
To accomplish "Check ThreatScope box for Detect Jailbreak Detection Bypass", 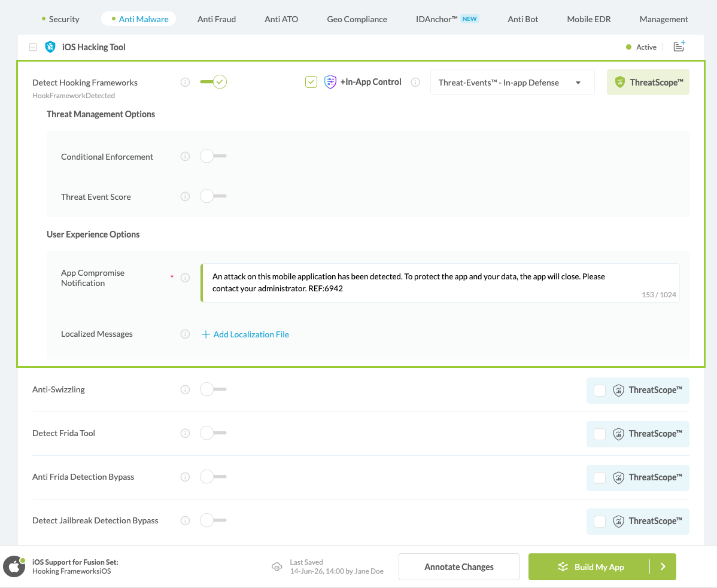I will (x=600, y=521).
